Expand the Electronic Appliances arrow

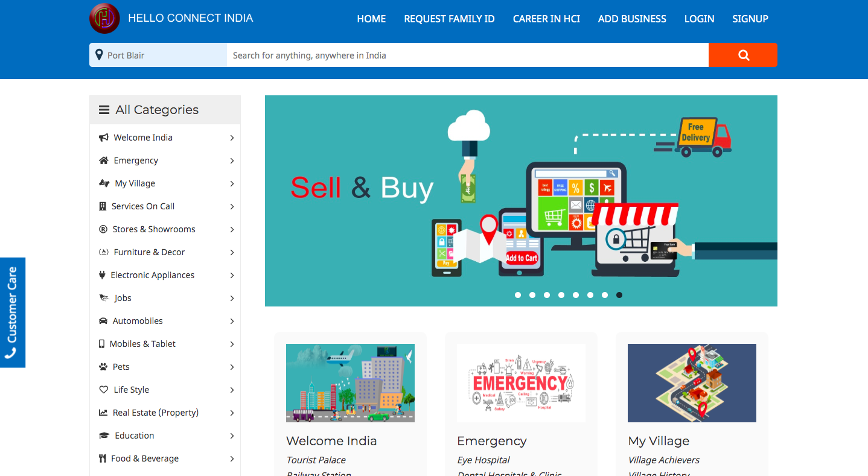pyautogui.click(x=232, y=275)
